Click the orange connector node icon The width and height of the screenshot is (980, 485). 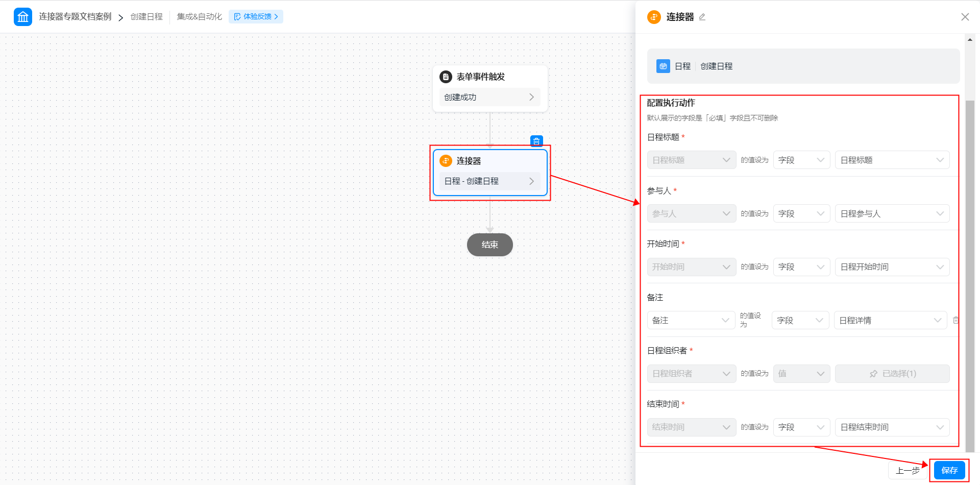click(446, 161)
